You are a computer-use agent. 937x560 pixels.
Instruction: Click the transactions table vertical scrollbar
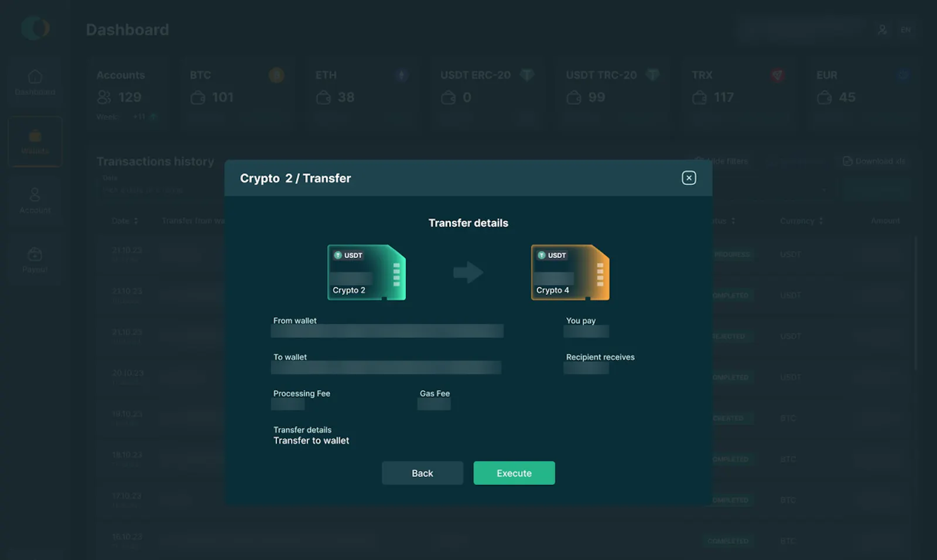(x=916, y=303)
